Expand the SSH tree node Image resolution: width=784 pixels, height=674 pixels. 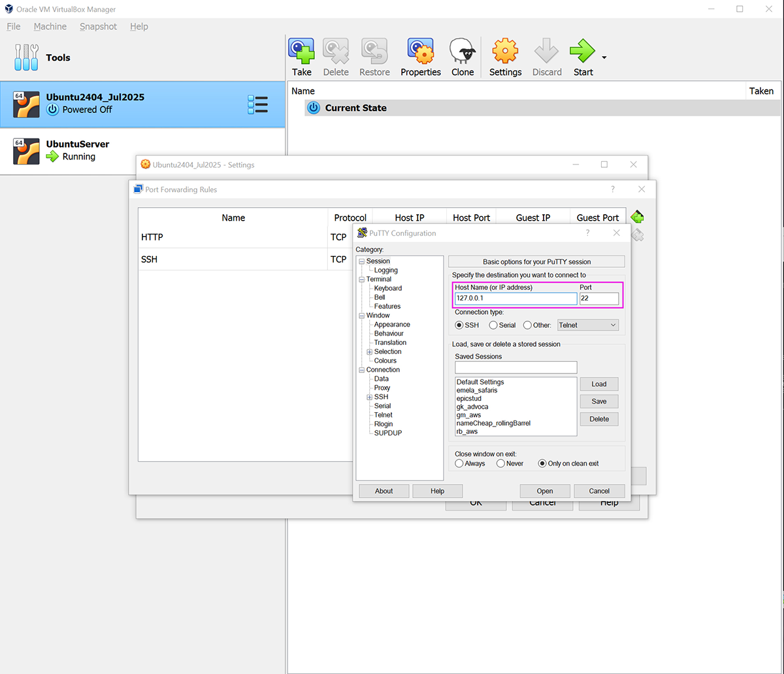(x=369, y=397)
